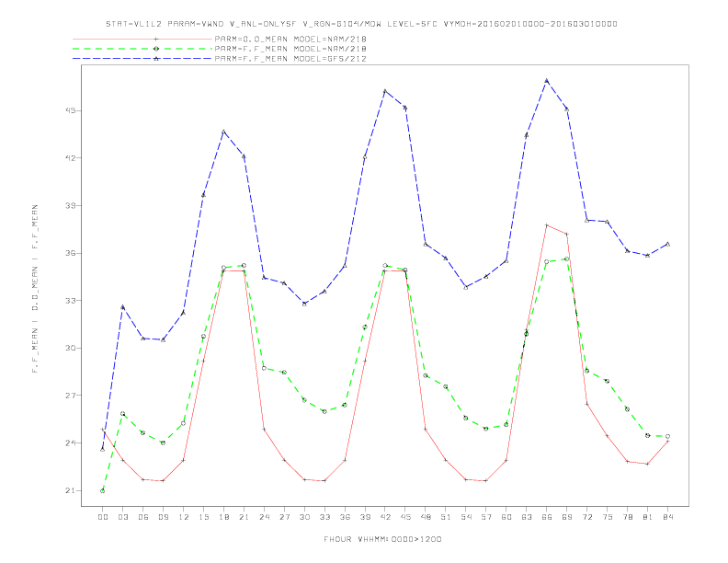The image size is (728, 563).
Task: Click the x-axis tick label 51
Action: (x=446, y=517)
